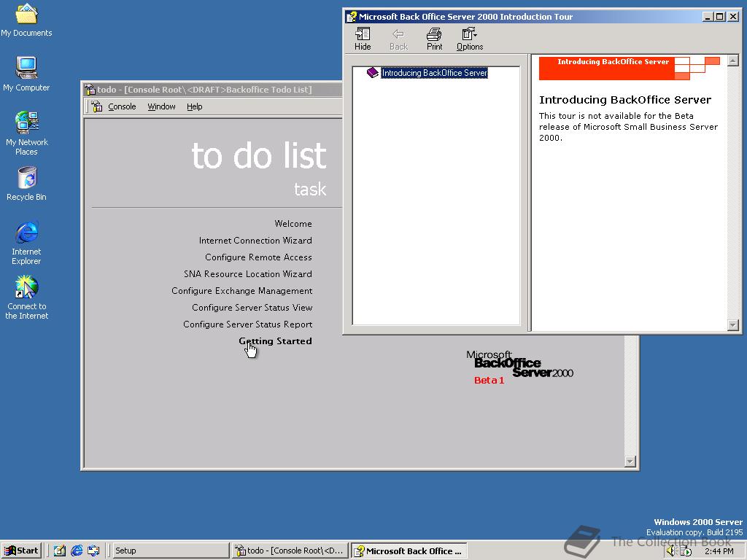Screen dimensions: 747x560
Task: Open the Recycle Bin icon
Action: pyautogui.click(x=26, y=183)
